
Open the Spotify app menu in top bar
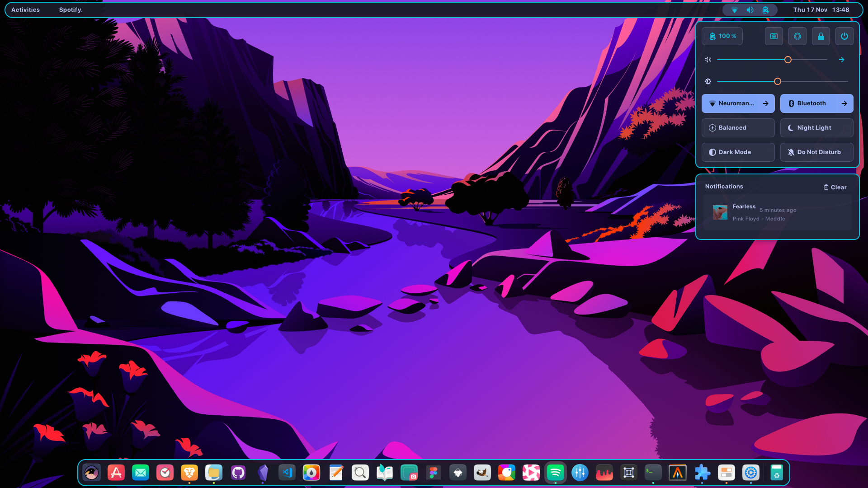[71, 9]
